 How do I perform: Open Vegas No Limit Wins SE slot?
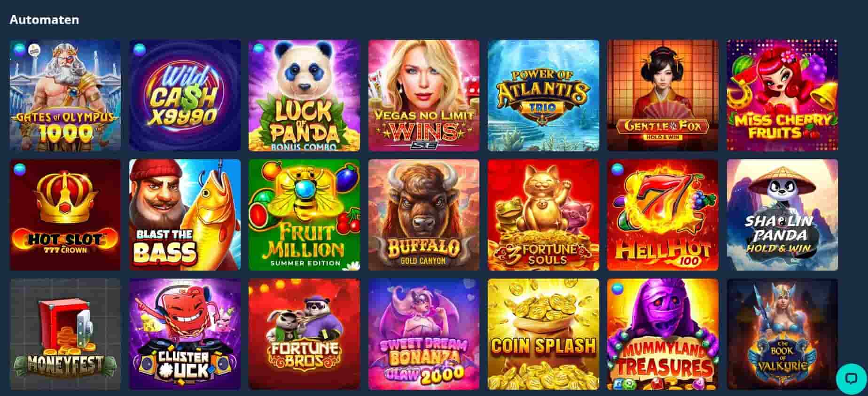[x=424, y=95]
